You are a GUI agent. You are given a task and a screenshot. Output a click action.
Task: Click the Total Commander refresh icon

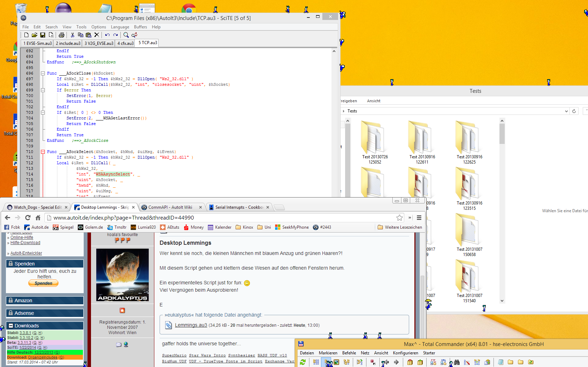(x=303, y=362)
